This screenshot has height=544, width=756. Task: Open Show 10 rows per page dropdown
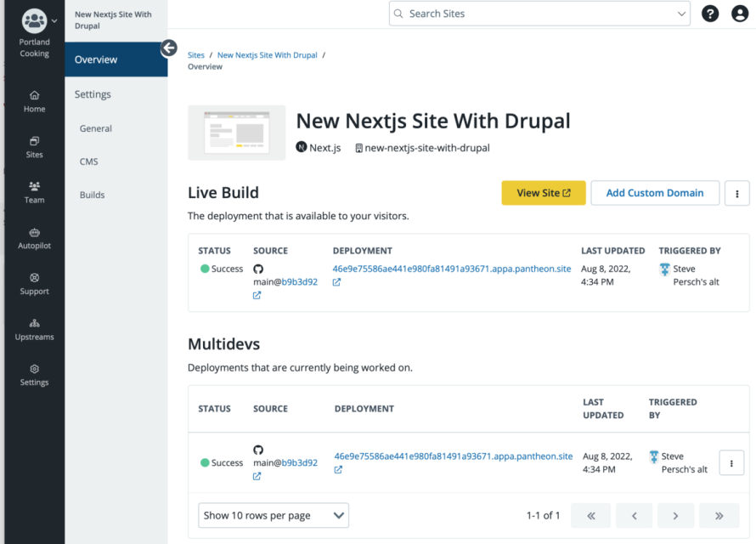pyautogui.click(x=274, y=516)
